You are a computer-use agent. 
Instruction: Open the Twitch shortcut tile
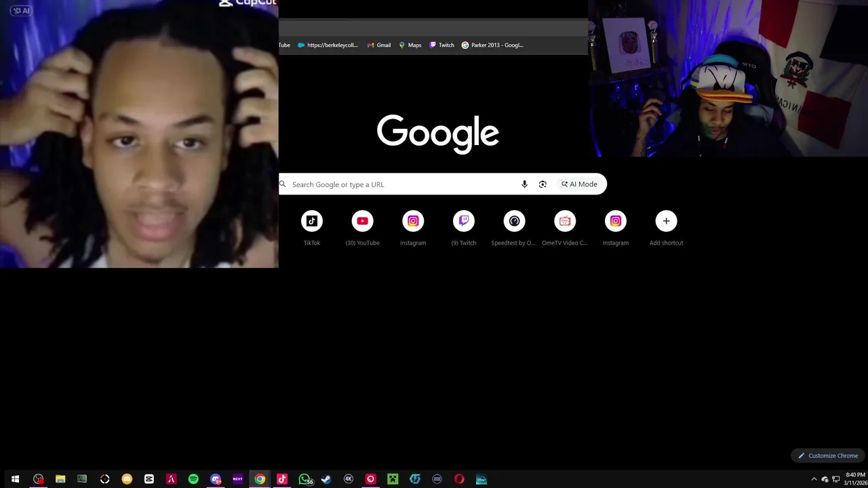tap(464, 228)
